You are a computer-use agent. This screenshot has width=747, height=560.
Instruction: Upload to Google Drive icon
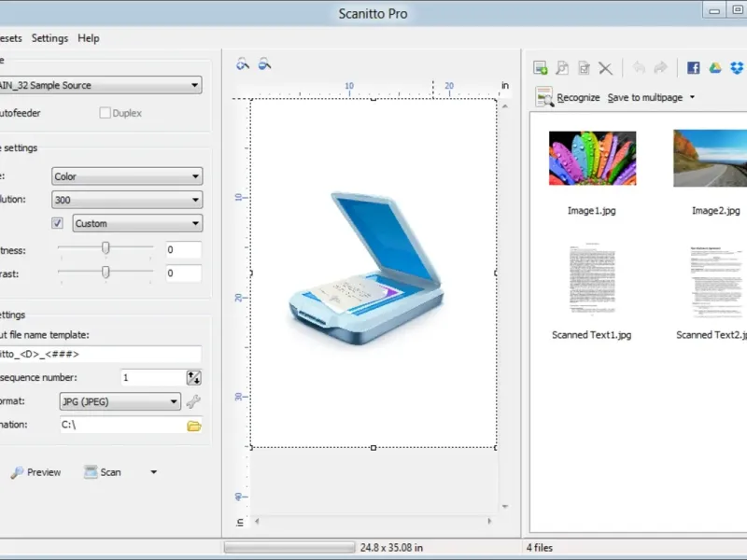point(715,67)
